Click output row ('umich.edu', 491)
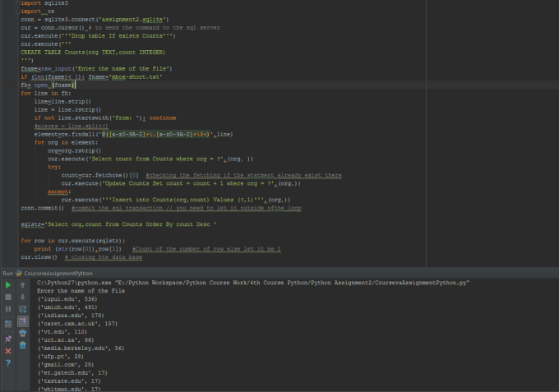This screenshot has width=559, height=392. click(x=67, y=307)
